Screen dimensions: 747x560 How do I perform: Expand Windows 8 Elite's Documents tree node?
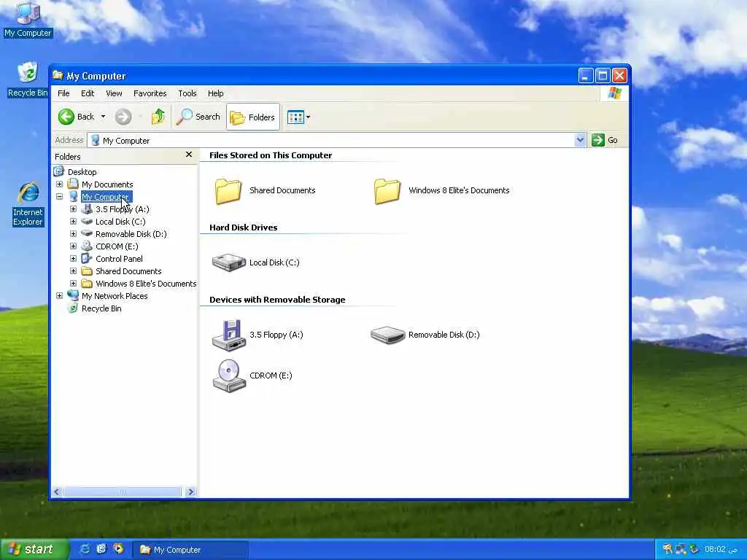coord(74,284)
